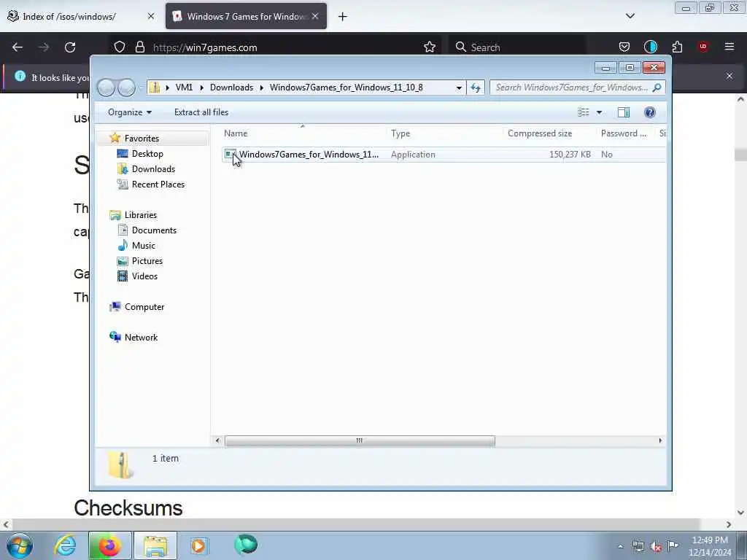
Task: Click the taskbar clock 12:49 PM
Action: tap(710, 546)
